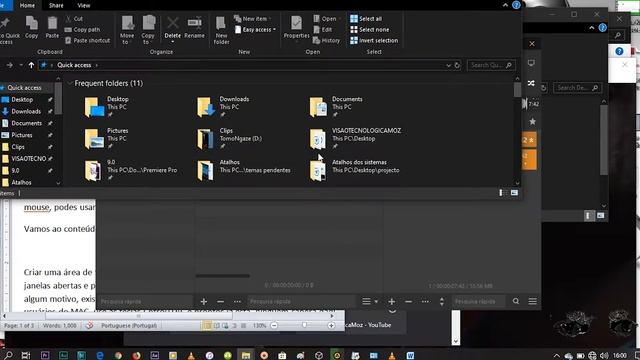Click the monitor icon in media player sidebar

click(531, 63)
